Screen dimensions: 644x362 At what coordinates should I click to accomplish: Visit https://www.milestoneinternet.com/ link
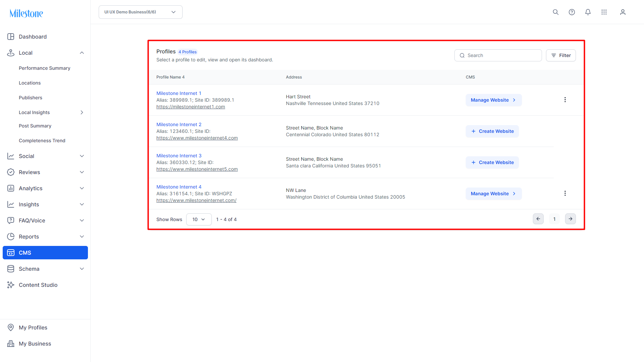point(196,200)
